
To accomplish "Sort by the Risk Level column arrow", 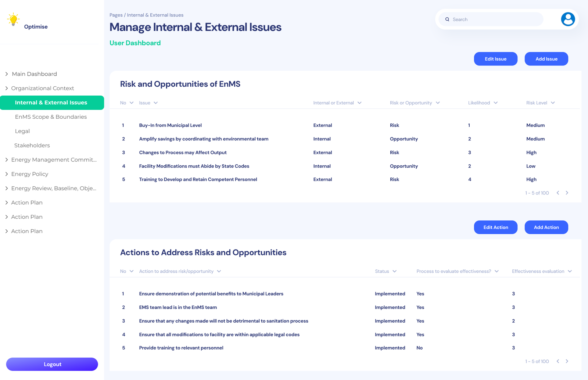I will [x=553, y=103].
